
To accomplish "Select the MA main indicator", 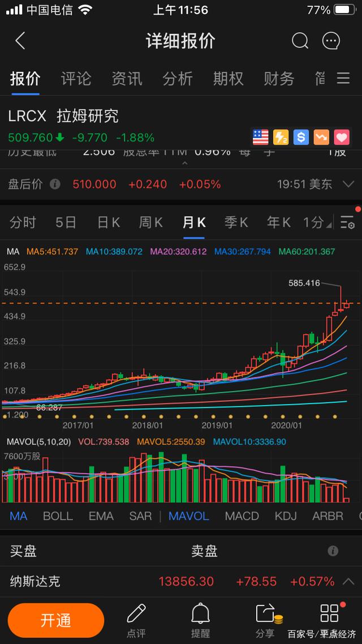I will click(19, 516).
